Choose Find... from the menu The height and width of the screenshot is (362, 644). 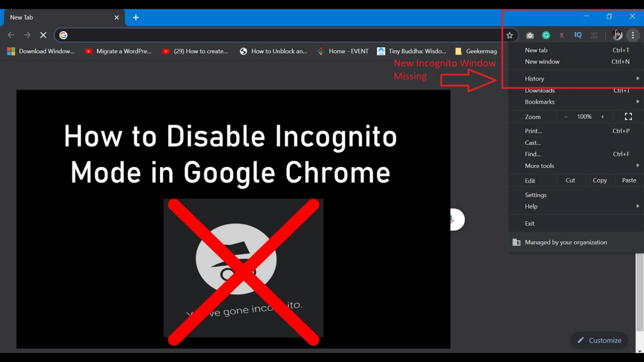point(576,154)
